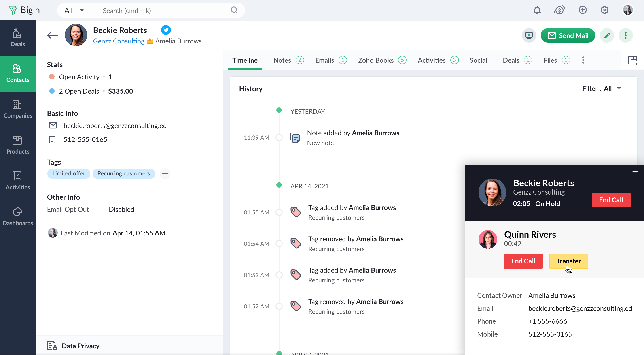Expand the Filter All dropdown in History

[602, 89]
